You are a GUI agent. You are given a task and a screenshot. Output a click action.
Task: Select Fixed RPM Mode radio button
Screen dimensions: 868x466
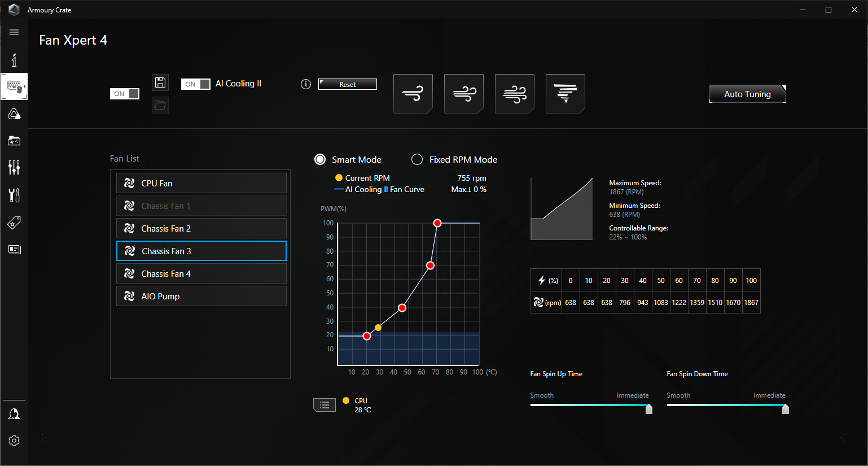tap(417, 159)
